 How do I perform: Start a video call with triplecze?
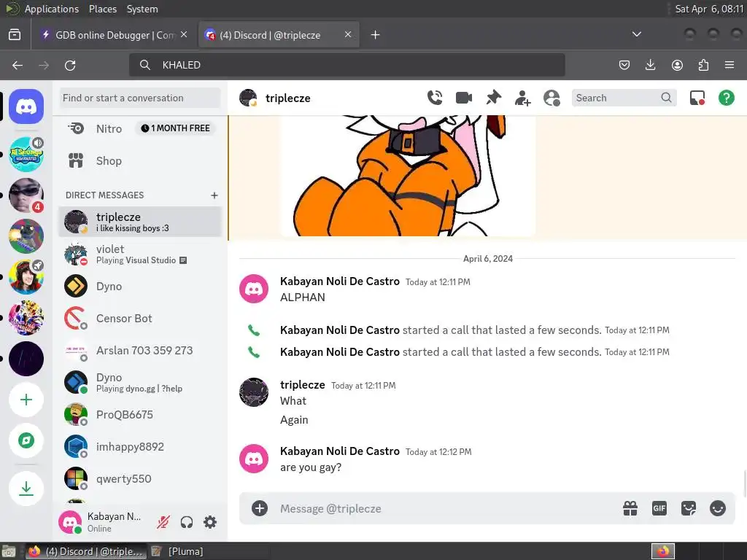[463, 98]
